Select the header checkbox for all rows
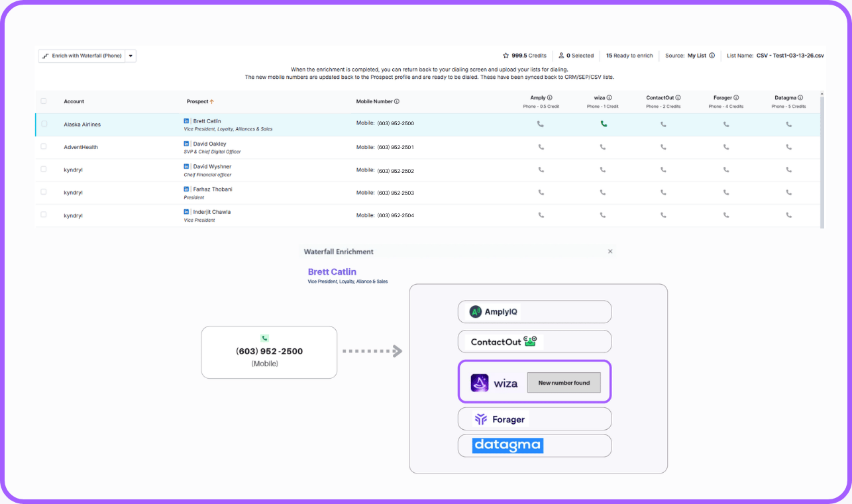The image size is (852, 504). (44, 101)
